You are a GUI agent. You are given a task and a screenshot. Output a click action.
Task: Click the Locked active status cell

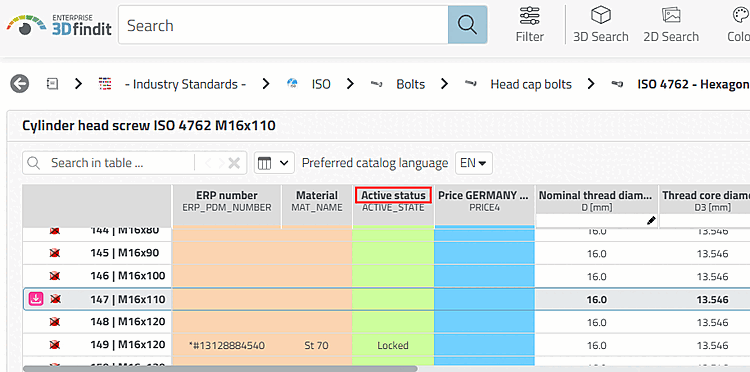(x=393, y=345)
